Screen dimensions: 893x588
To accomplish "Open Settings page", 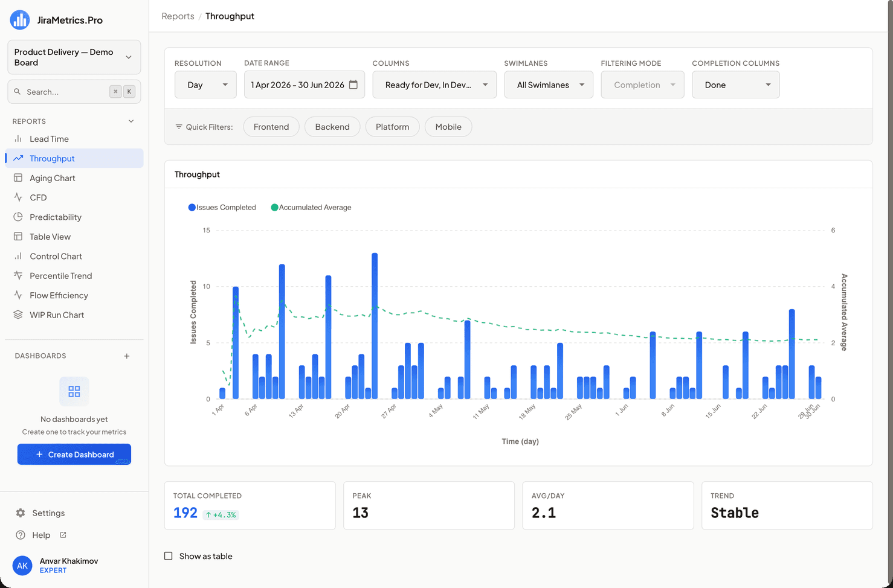I will click(74, 513).
